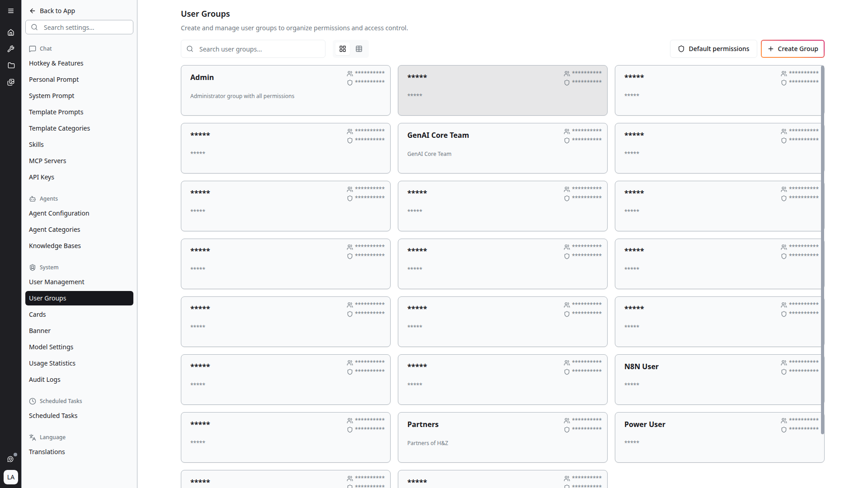Screen dimensions: 868x488
Task: Click the members icon on the Admin card
Action: [350, 74]
